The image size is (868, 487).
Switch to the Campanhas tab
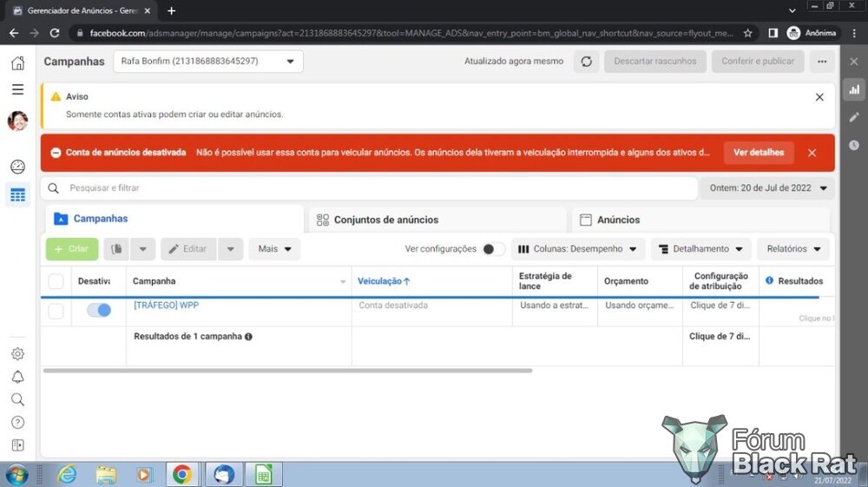point(174,219)
